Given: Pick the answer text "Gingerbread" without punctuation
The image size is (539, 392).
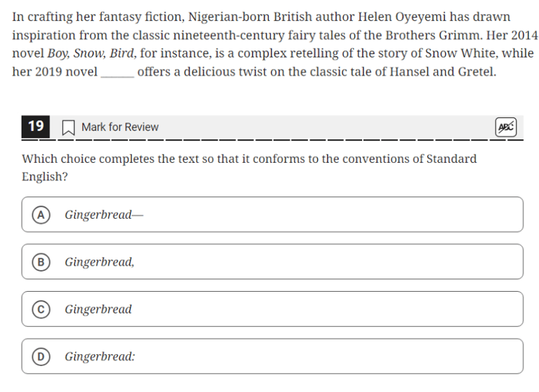Looking at the screenshot, I should (x=98, y=309).
